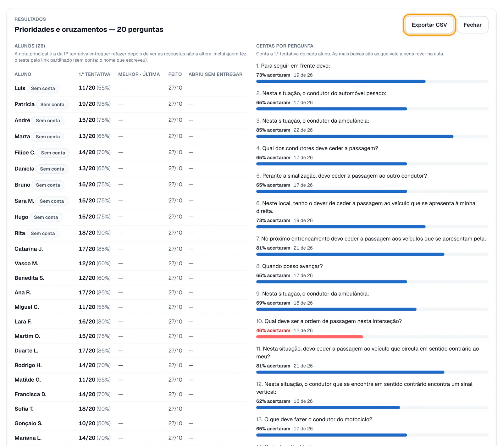This screenshot has width=503, height=448.
Task: Click the "ALUNOS (26)" section heading
Action: point(30,46)
